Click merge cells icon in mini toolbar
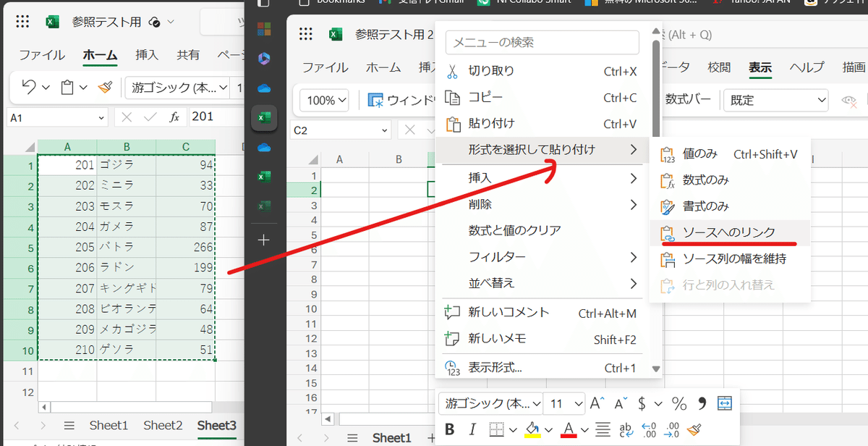The image size is (868, 446). tap(725, 403)
